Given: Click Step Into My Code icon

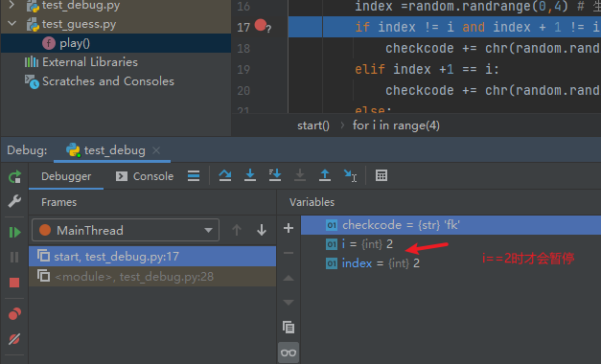Looking at the screenshot, I should pyautogui.click(x=275, y=175).
